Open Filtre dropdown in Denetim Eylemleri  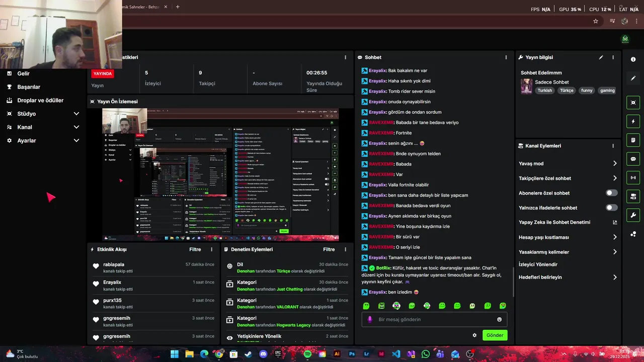click(329, 249)
